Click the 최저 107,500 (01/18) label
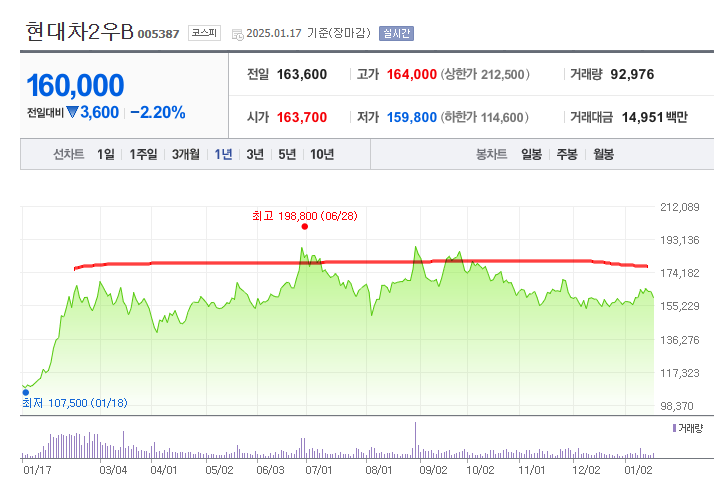Viewport: 714px width, 491px height. coord(75,403)
